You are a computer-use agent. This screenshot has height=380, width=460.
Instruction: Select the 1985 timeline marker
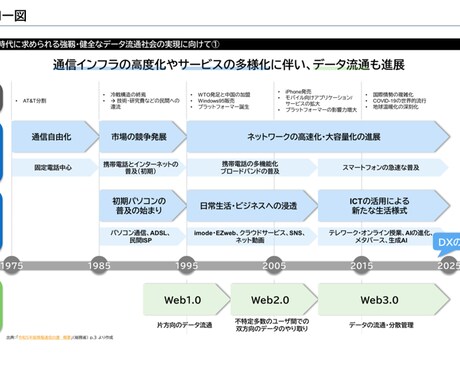[99, 266]
